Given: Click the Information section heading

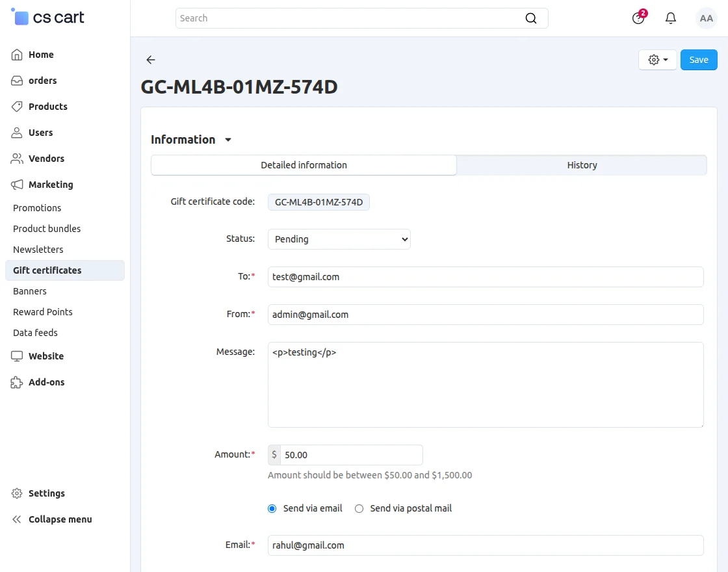Looking at the screenshot, I should (x=183, y=140).
